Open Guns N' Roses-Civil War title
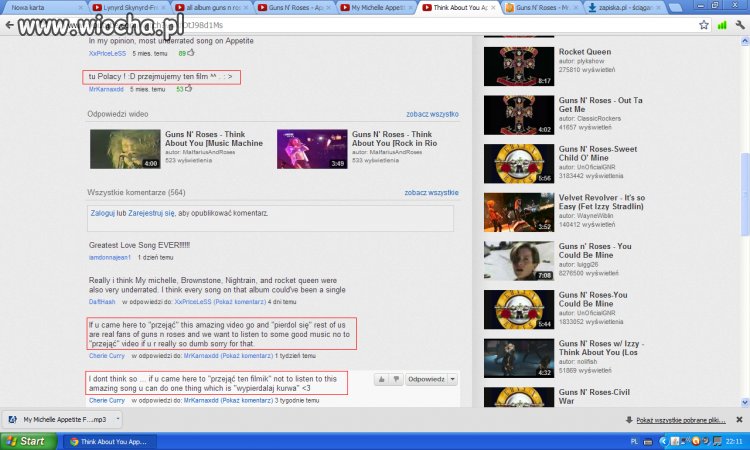 point(594,396)
